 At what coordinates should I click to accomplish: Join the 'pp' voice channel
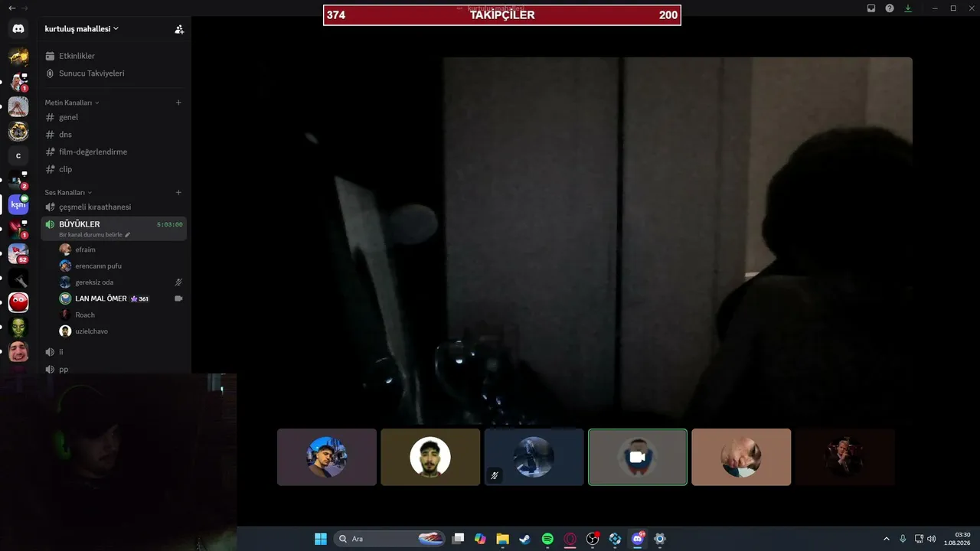point(113,369)
